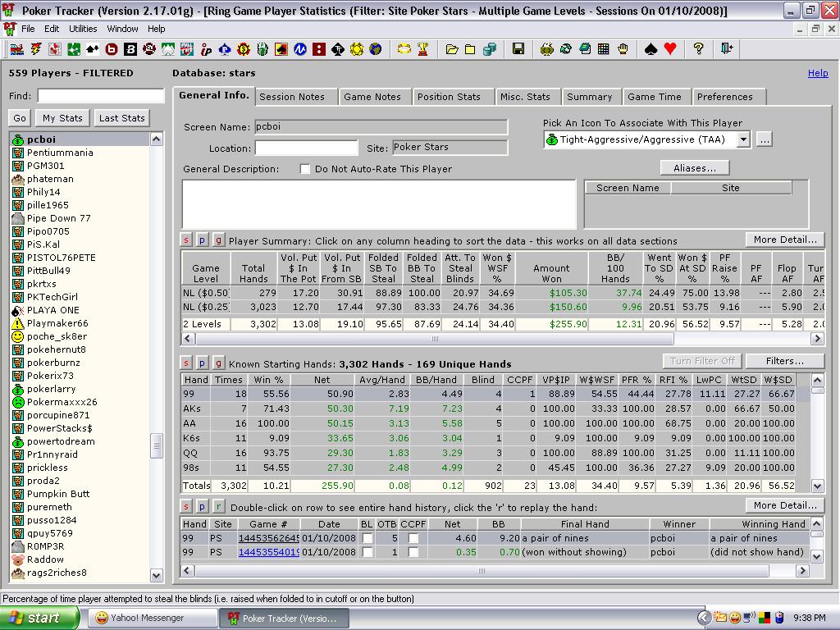Click the gold bracelet toolbar icon

click(x=404, y=49)
